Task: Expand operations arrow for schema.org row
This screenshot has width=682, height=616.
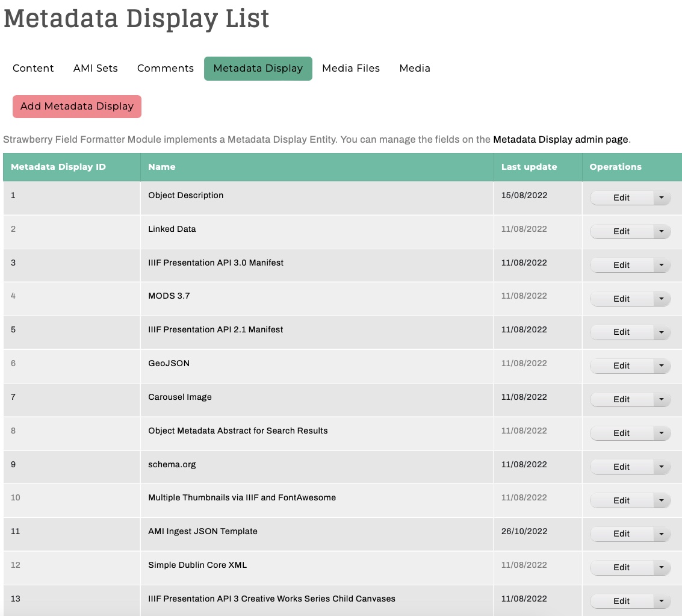Action: point(662,467)
